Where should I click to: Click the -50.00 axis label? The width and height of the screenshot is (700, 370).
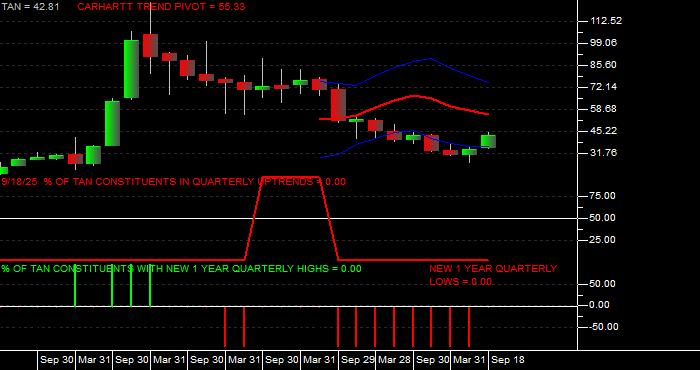click(x=604, y=327)
